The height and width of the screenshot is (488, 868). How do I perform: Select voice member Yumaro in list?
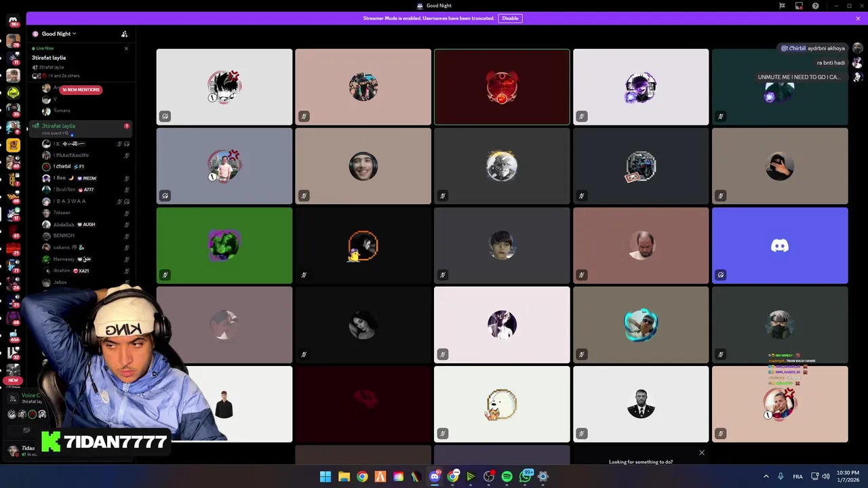(x=80, y=110)
